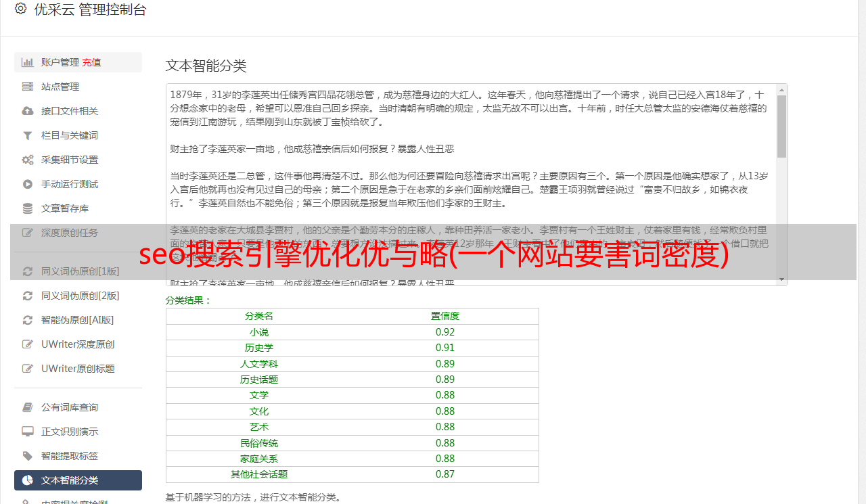Click the 小说 category cell

click(x=259, y=332)
